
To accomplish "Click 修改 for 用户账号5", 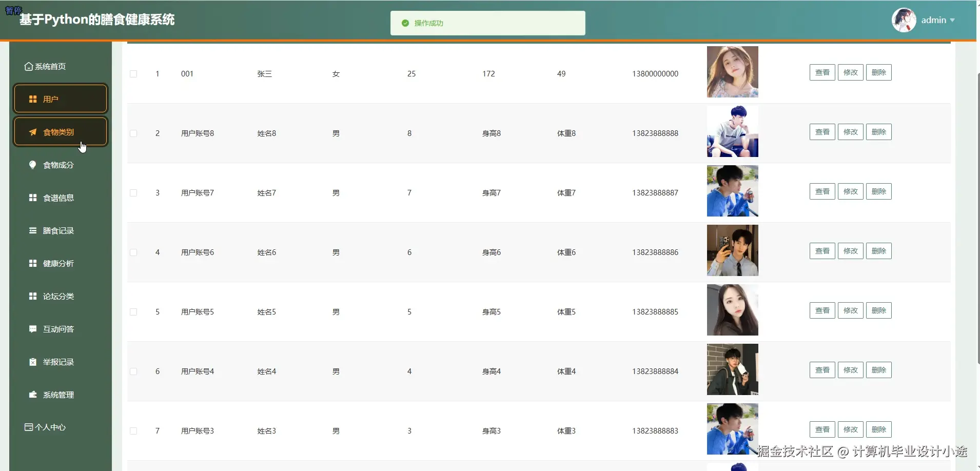I will point(851,310).
